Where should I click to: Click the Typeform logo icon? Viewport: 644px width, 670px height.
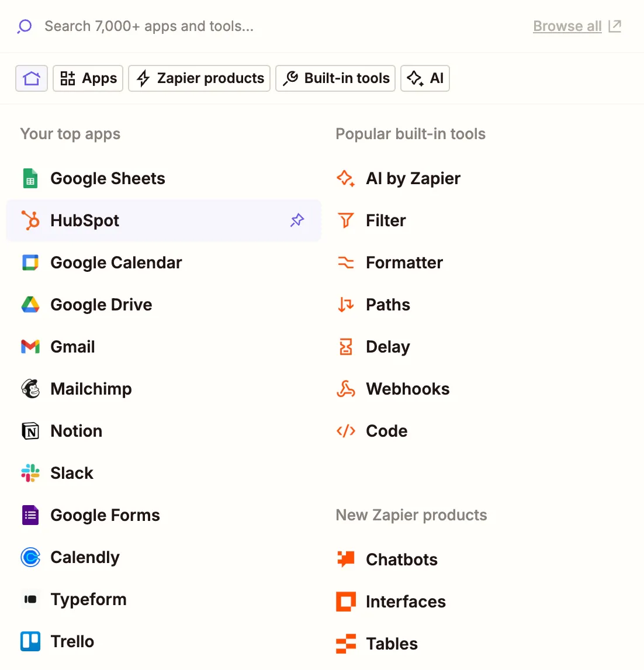pos(30,599)
